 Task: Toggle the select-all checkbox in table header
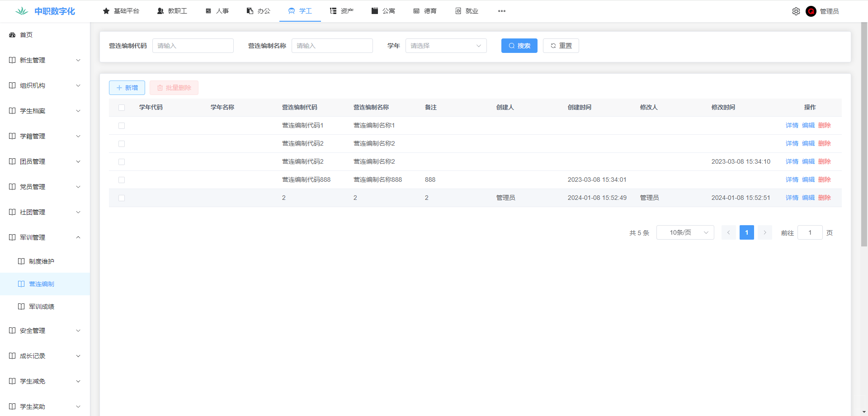[x=122, y=108]
